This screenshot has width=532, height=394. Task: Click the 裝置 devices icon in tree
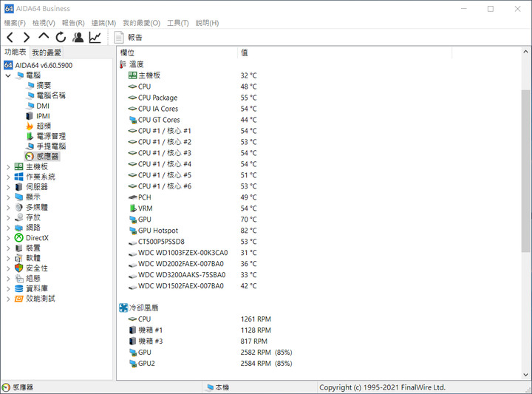[19, 248]
